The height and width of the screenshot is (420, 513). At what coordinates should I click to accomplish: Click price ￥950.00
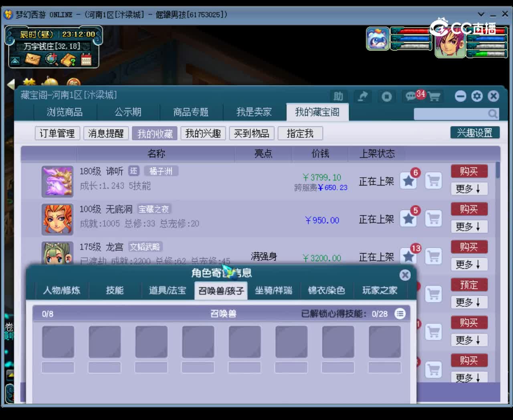(322, 220)
